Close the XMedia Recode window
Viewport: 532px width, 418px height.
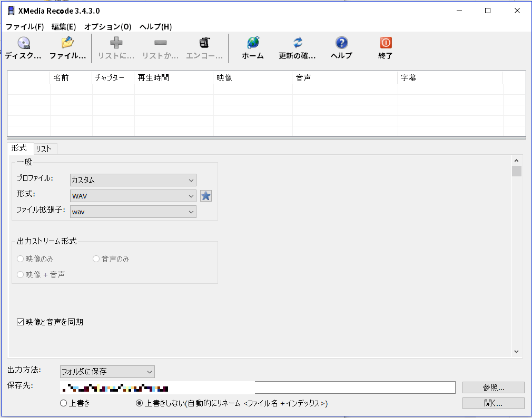(517, 11)
